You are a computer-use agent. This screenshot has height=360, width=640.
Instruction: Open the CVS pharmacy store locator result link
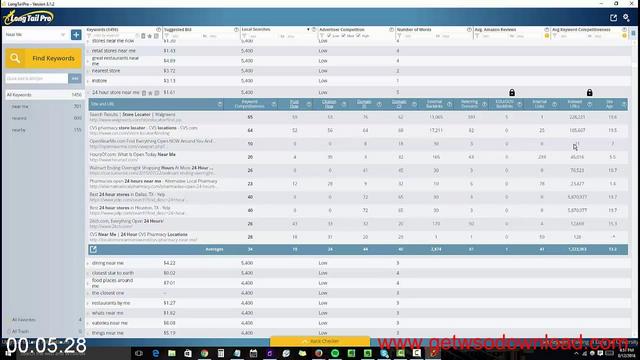(x=143, y=128)
